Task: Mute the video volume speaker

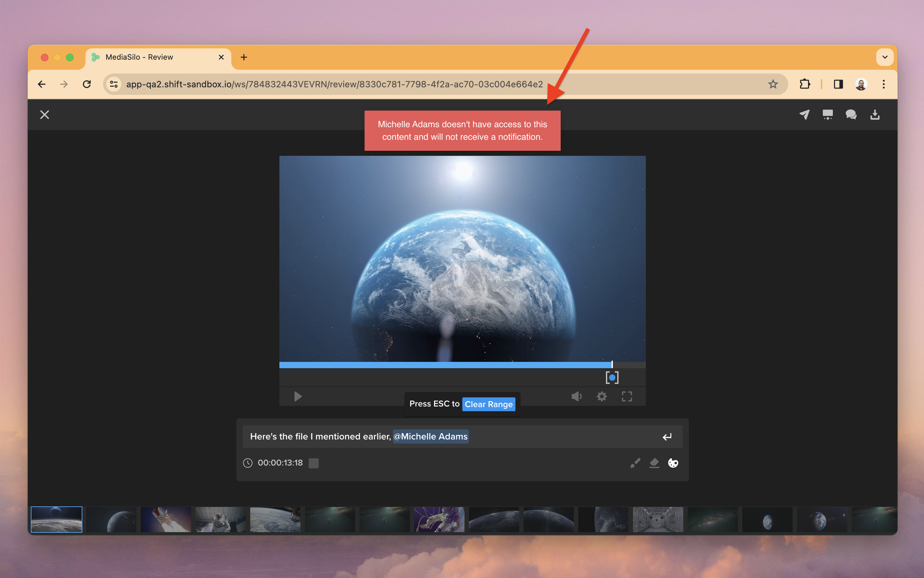Action: 576,396
